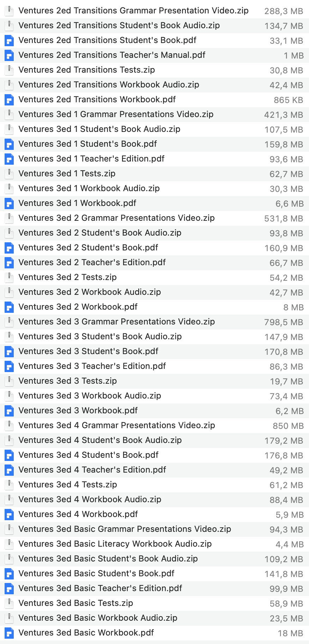The height and width of the screenshot is (644, 309).
Task: Select Ventures 2ed Transitions Workbook Audio.zip
Action: click(x=109, y=85)
